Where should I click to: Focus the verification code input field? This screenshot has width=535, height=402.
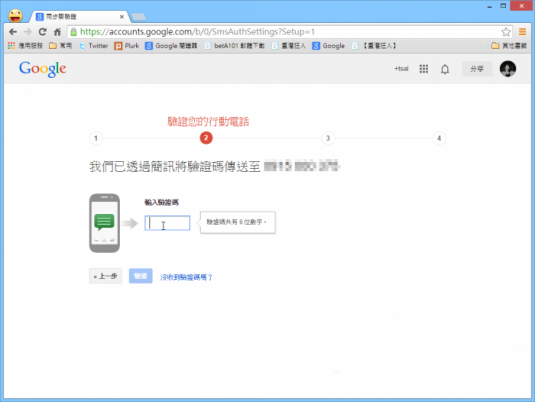click(167, 223)
